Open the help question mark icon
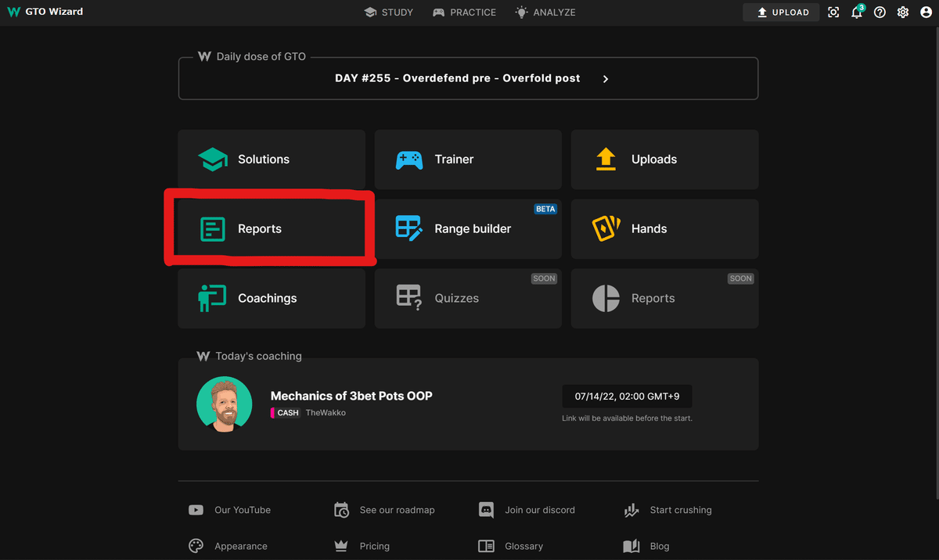Screen dimensions: 939x560 (880, 13)
